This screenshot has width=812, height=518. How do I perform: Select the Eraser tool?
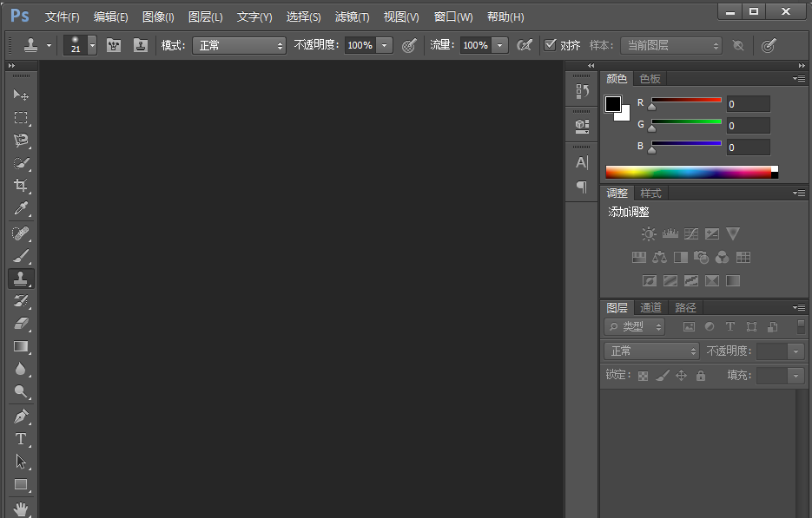(22, 324)
